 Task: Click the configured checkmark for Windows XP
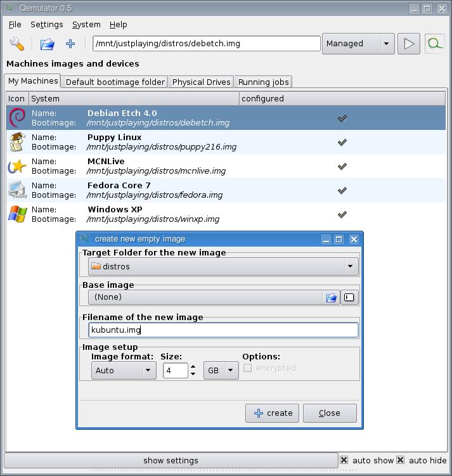(x=342, y=214)
